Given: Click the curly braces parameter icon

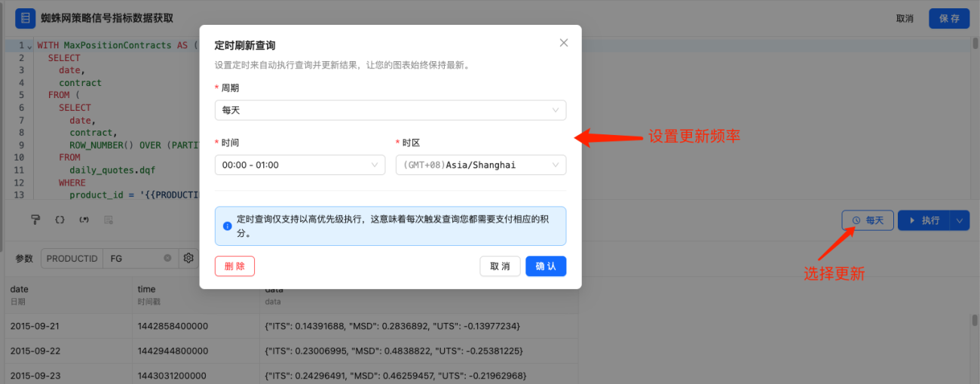Looking at the screenshot, I should [60, 220].
